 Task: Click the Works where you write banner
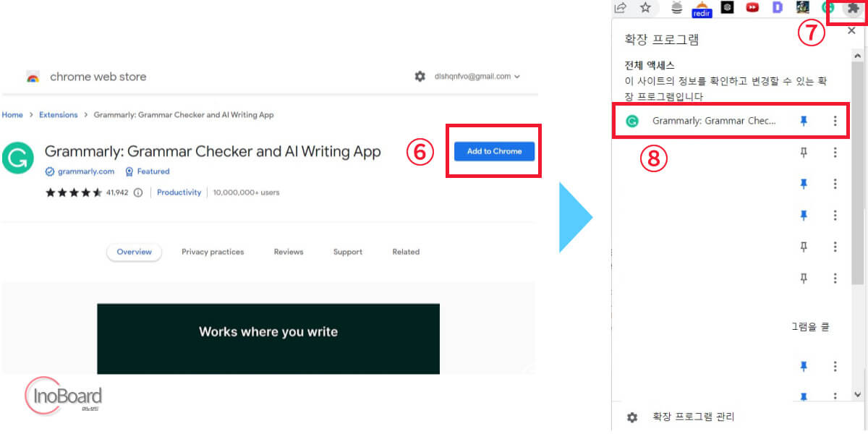(268, 339)
